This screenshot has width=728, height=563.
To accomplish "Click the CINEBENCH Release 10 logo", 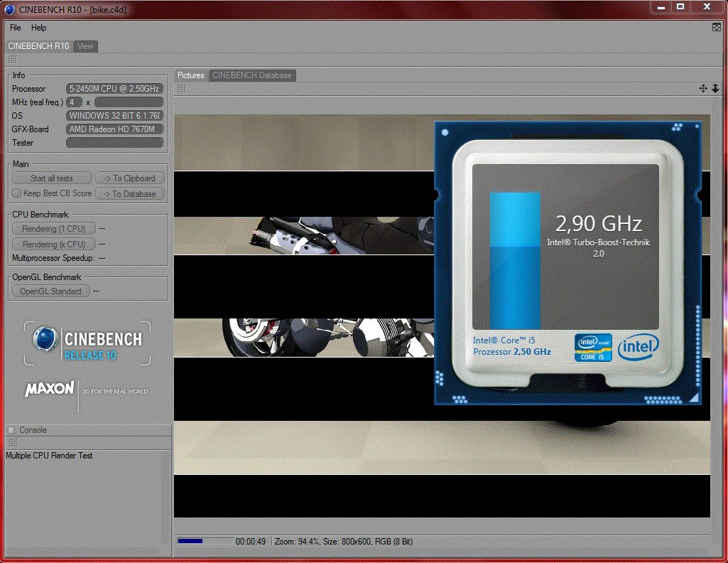I will [87, 343].
